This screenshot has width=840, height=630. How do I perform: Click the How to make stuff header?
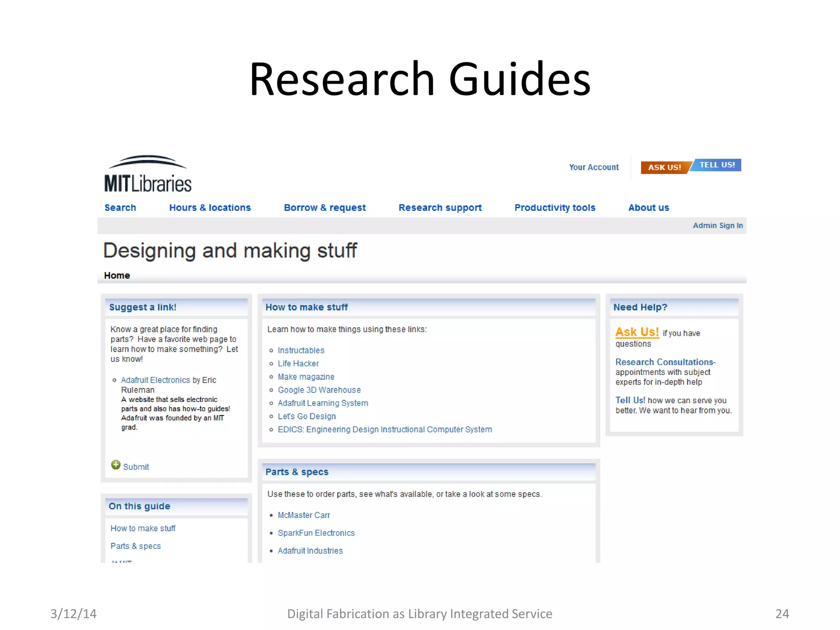(429, 307)
